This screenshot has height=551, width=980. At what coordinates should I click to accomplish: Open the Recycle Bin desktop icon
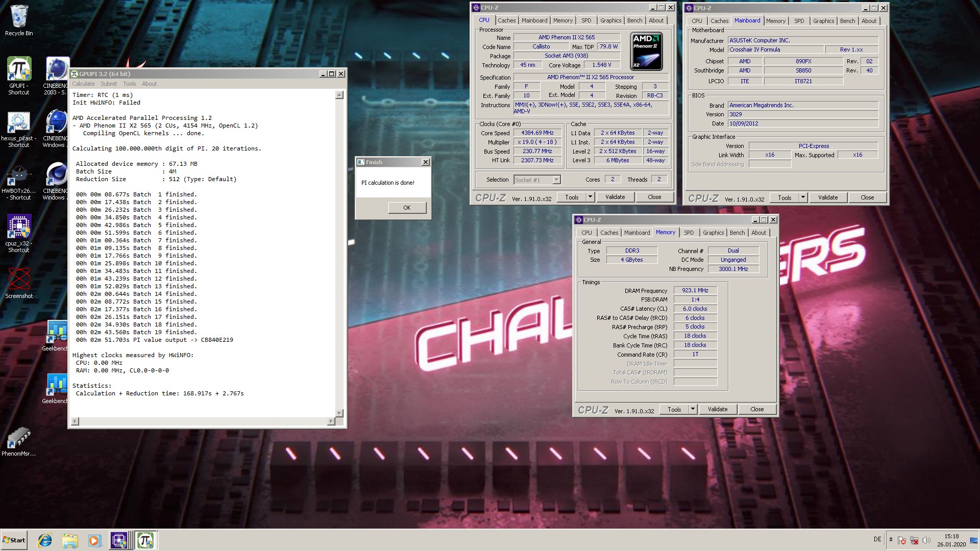click(19, 20)
